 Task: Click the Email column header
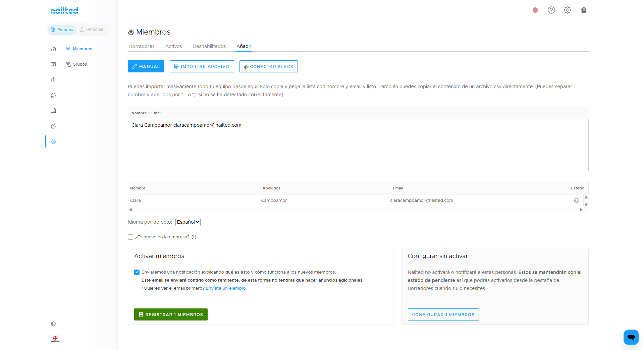398,188
